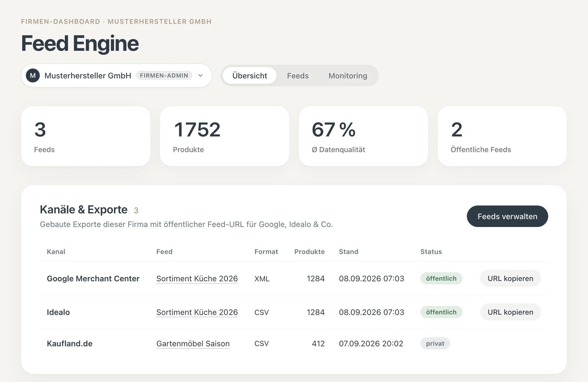Switch to the Übersicht tab
The width and height of the screenshot is (588, 382).
coord(250,76)
